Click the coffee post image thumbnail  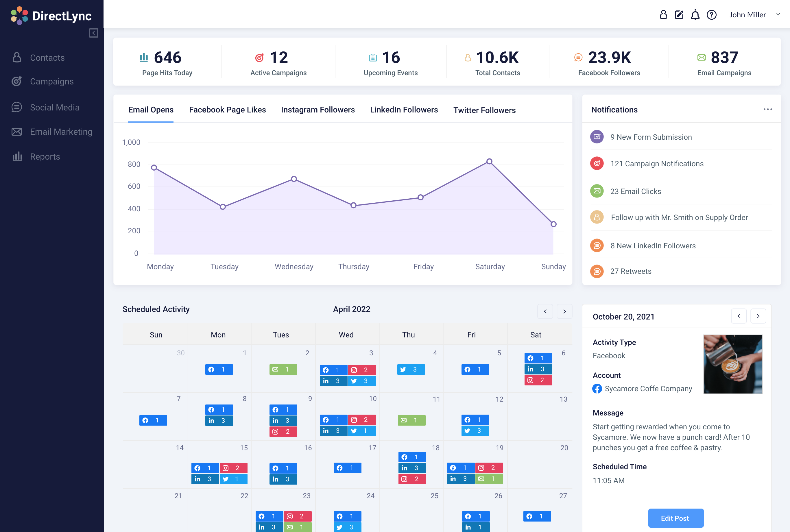click(x=733, y=364)
